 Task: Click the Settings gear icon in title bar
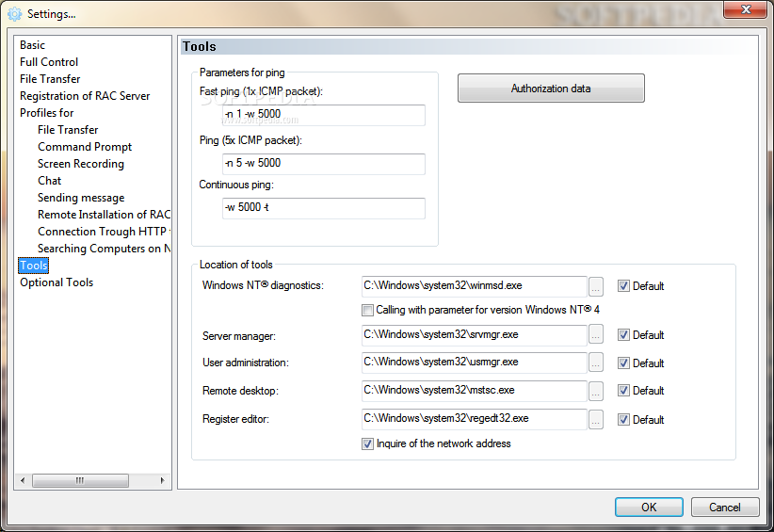15,14
